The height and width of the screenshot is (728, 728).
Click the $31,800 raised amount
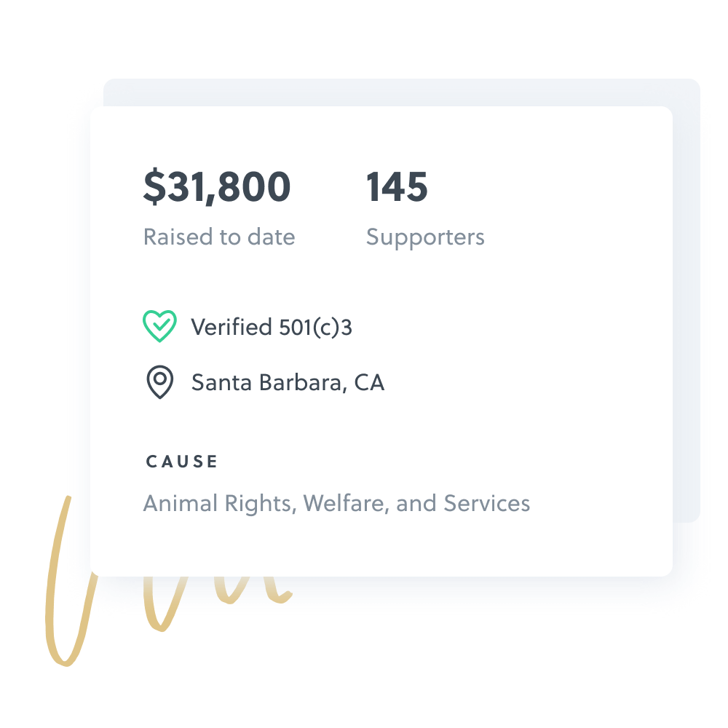(x=217, y=187)
